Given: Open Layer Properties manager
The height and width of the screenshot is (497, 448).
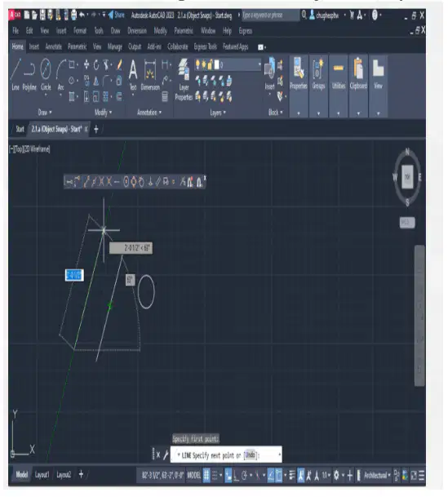Looking at the screenshot, I should point(184,79).
